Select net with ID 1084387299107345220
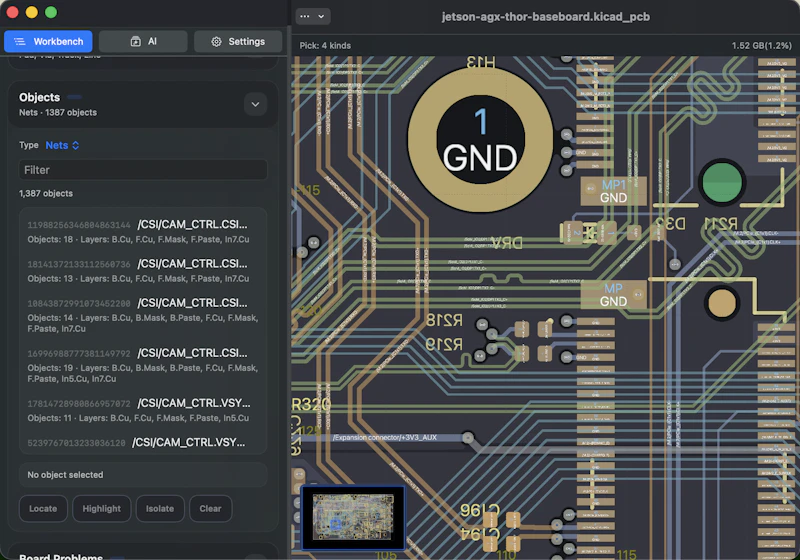The width and height of the screenshot is (800, 560). [143, 315]
